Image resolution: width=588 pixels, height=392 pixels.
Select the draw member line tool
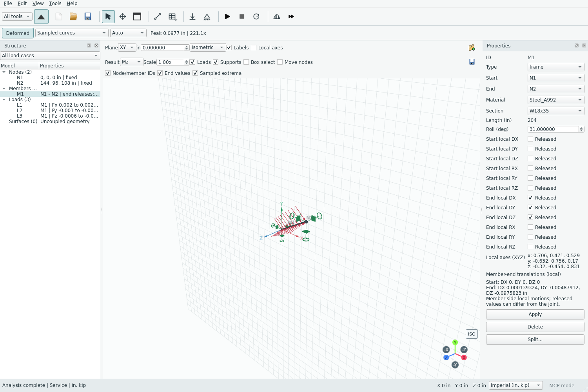coord(158,16)
